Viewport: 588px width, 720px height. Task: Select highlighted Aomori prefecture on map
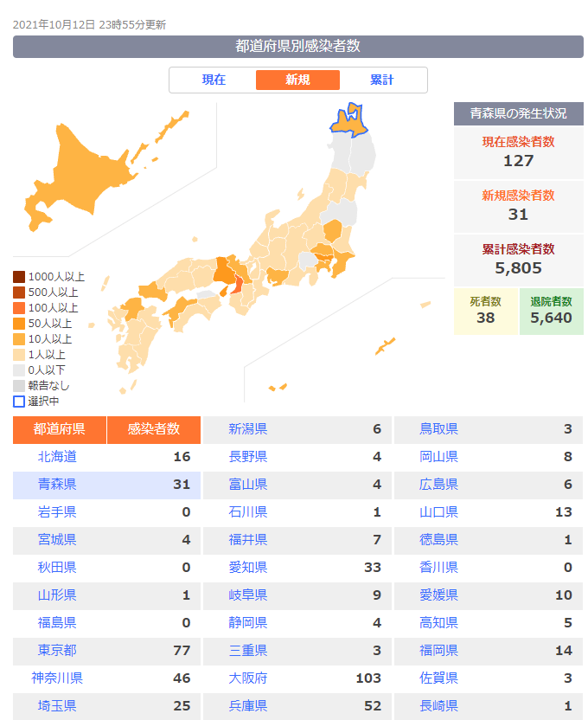coord(349,122)
